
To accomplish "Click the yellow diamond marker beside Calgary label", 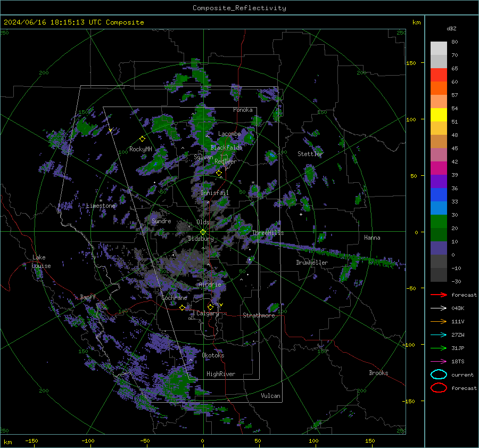I will pyautogui.click(x=210, y=307).
